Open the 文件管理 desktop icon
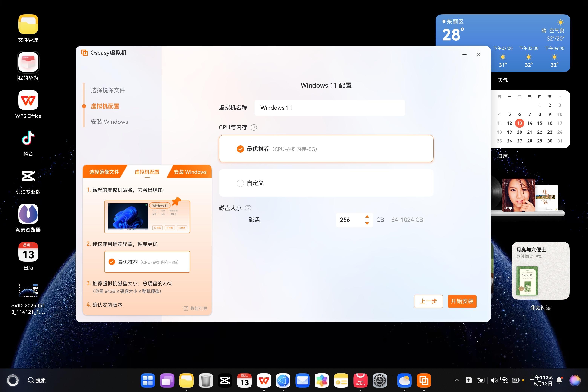 [28, 24]
